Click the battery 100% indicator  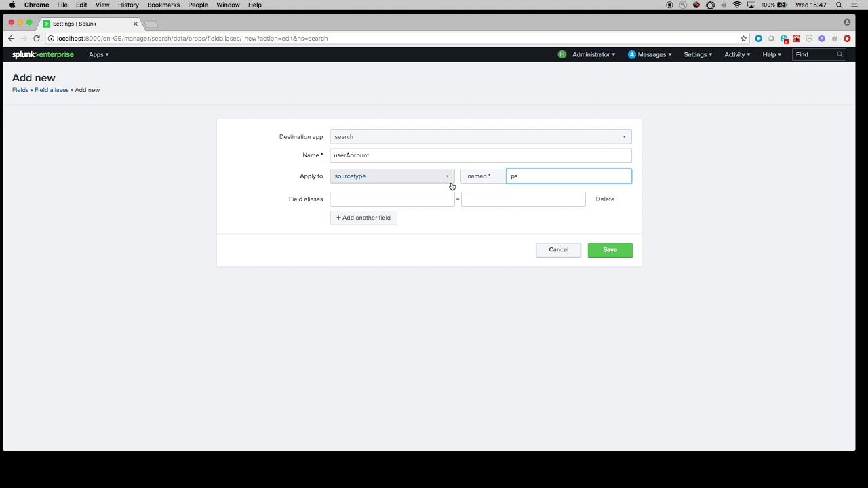pos(775,5)
